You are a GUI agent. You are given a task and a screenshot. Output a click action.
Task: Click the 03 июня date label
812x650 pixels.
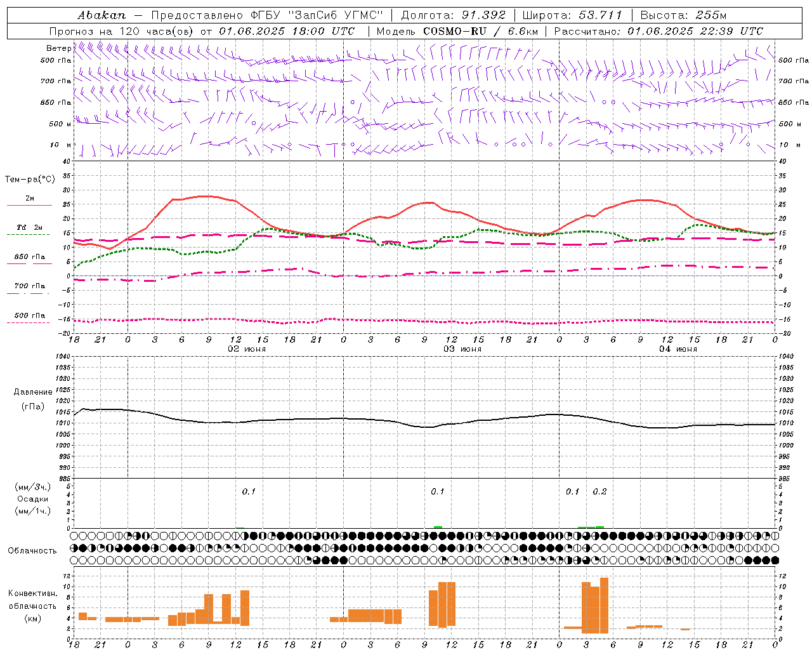[462, 349]
